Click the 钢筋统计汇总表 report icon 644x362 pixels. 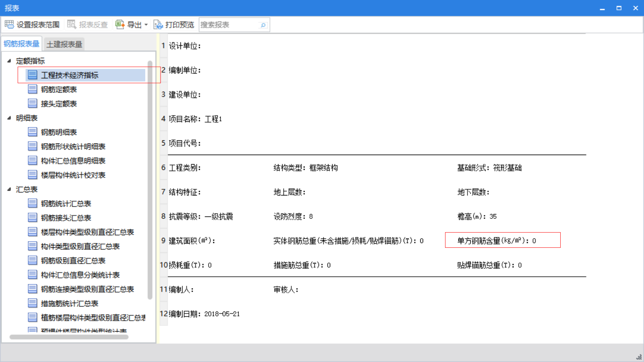(x=32, y=204)
